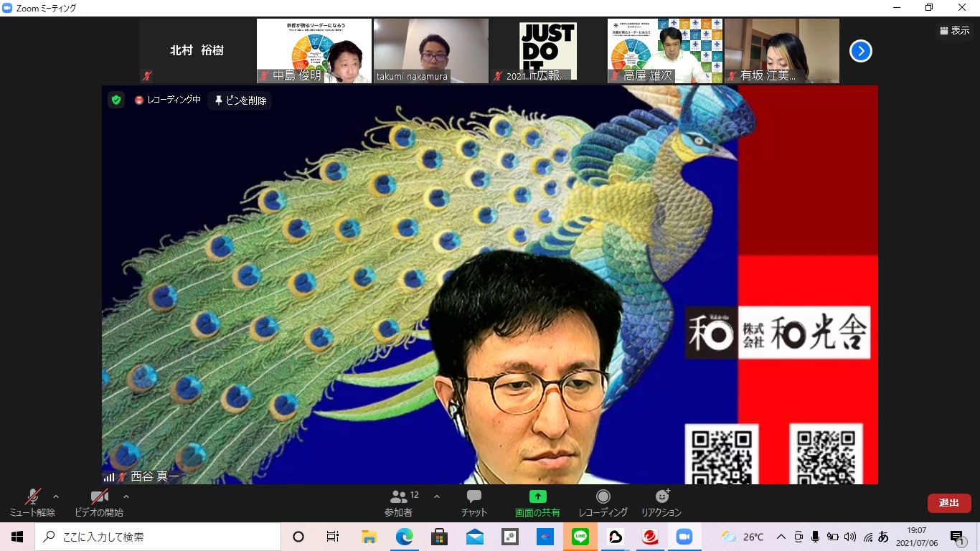Start video with ビデオの開始
Screen dimensions: 980x551
tap(99, 503)
